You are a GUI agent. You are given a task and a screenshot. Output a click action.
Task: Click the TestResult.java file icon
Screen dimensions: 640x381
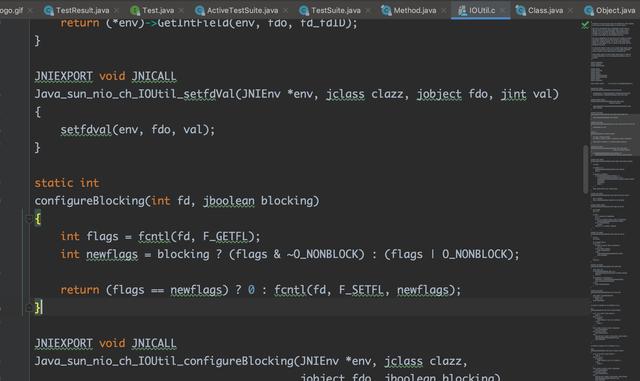coord(49,11)
